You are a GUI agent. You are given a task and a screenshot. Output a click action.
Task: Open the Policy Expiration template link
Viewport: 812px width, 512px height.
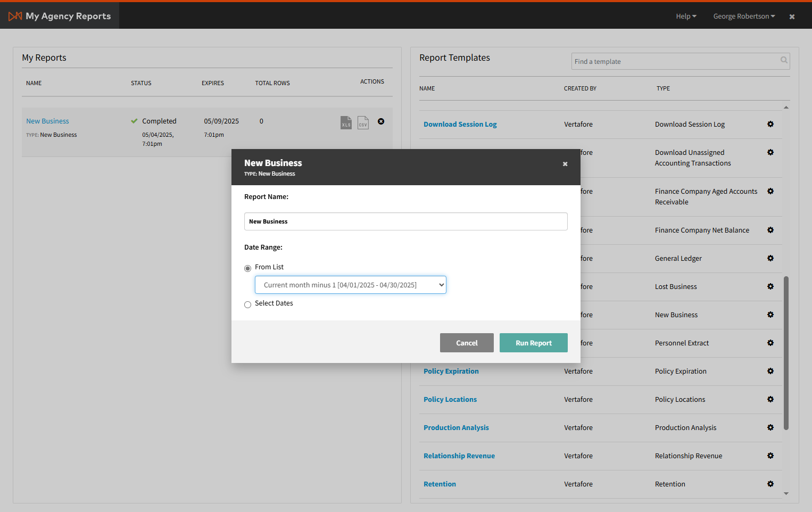tap(451, 371)
